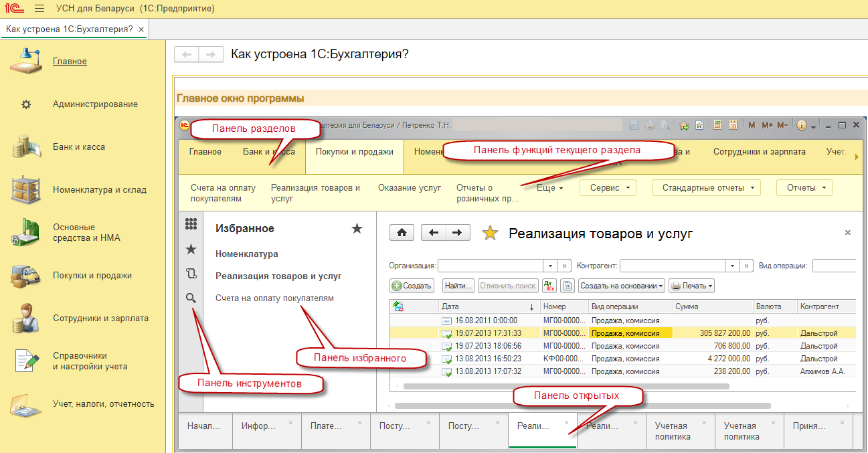868x453 pixels.
Task: Click the 1C logo in the title bar
Action: point(13,9)
